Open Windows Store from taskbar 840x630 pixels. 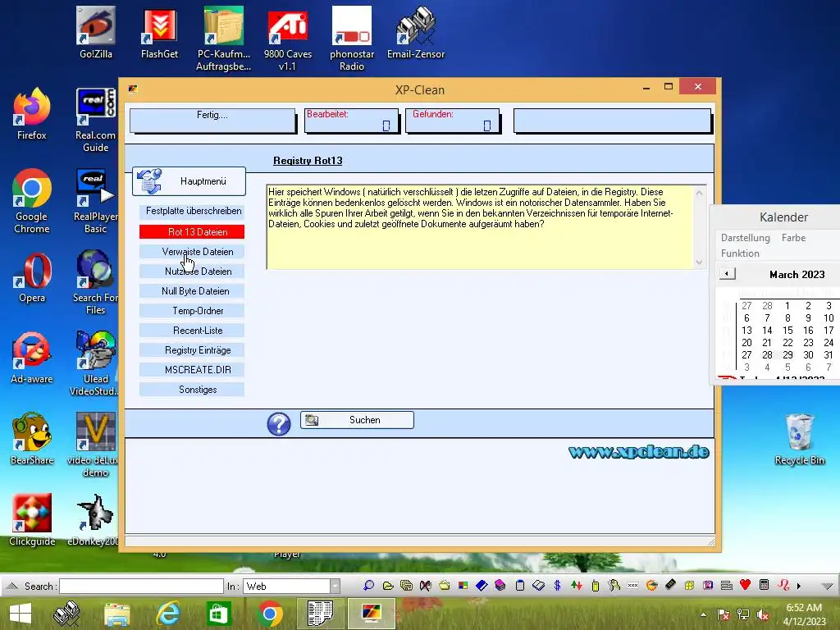[218, 614]
